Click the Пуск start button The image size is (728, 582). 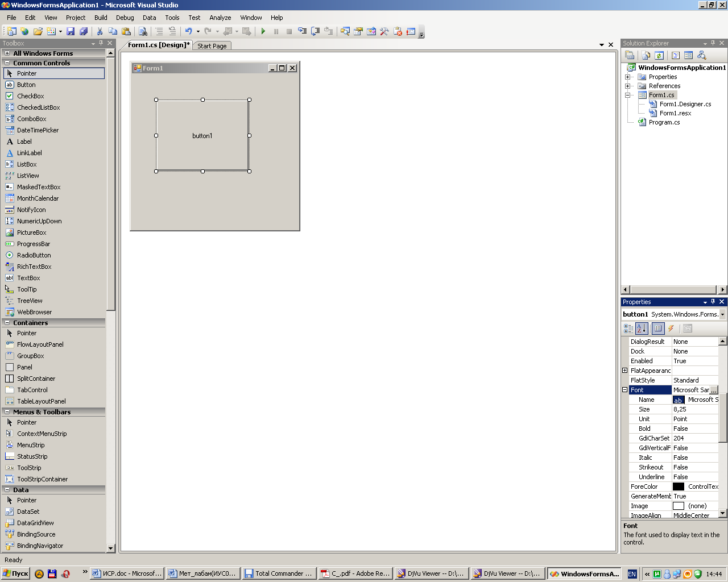(15, 573)
